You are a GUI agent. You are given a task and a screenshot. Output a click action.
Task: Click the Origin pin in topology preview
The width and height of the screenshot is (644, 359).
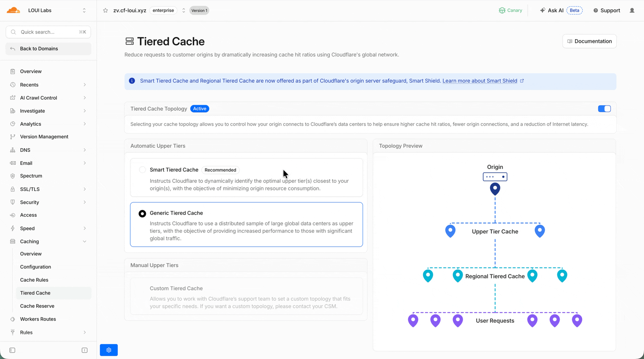pos(495,189)
